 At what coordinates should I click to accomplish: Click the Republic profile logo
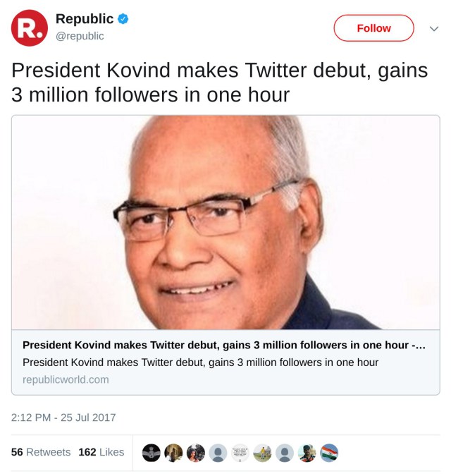coord(30,28)
